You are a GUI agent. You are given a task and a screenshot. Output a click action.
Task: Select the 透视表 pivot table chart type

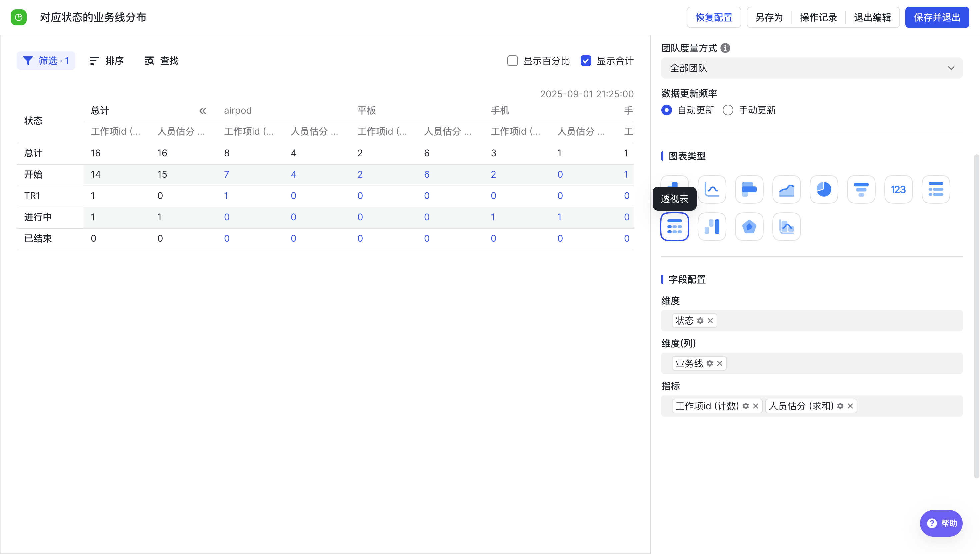click(x=675, y=227)
